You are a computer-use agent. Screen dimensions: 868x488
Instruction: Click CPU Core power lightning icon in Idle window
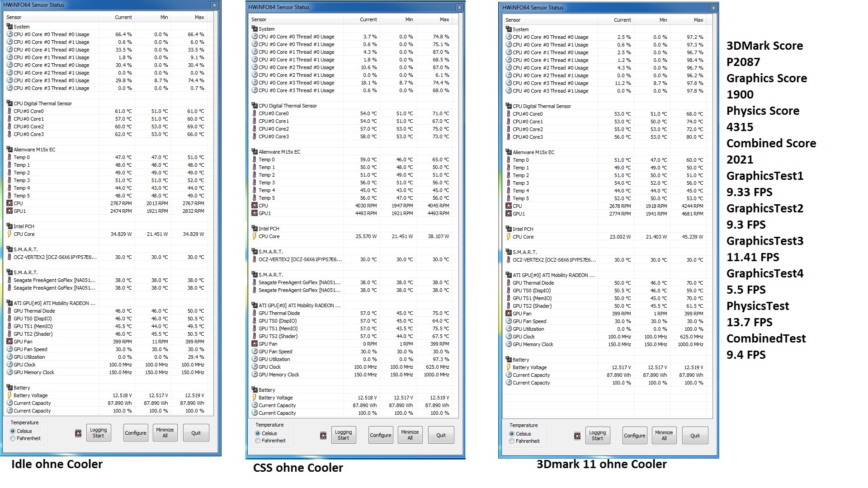tap(9, 234)
